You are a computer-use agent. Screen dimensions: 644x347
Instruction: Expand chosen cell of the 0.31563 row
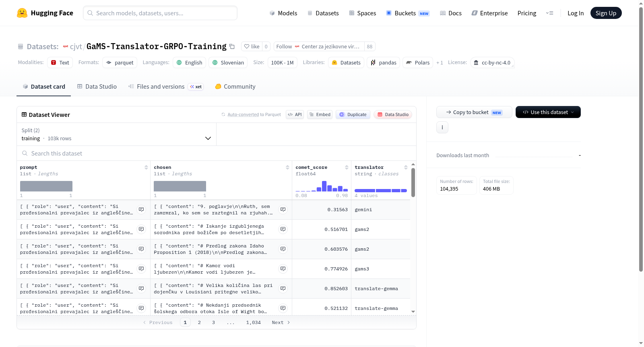click(x=283, y=210)
